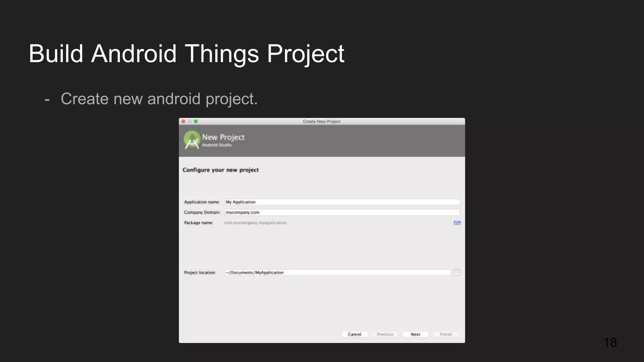Click the 'New Project' header title

pyautogui.click(x=223, y=137)
